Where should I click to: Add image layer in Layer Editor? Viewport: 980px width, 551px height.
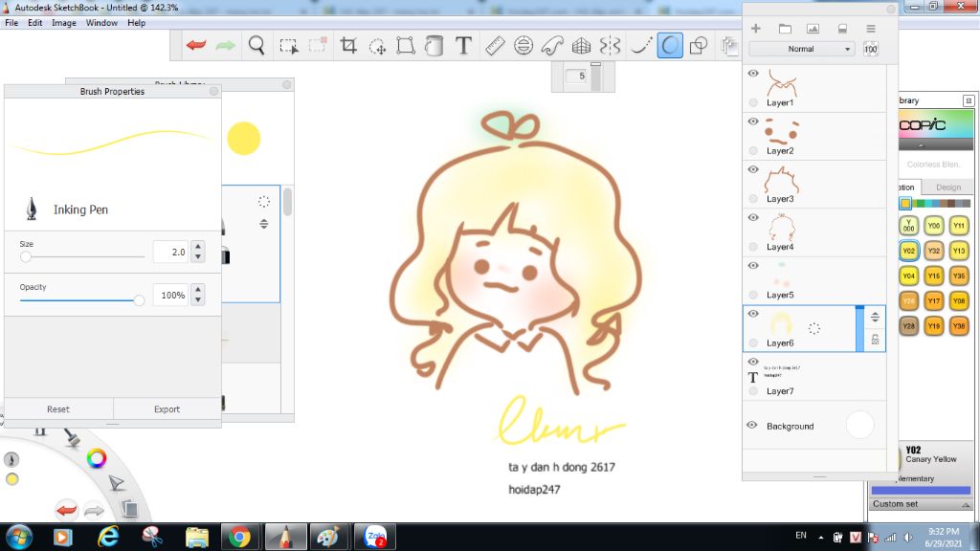coord(813,29)
